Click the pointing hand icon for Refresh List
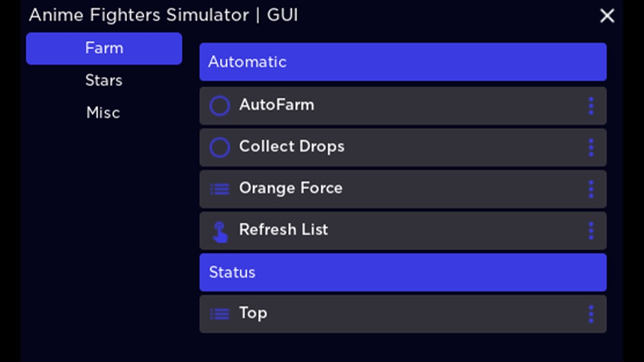The image size is (644, 362). 220,232
